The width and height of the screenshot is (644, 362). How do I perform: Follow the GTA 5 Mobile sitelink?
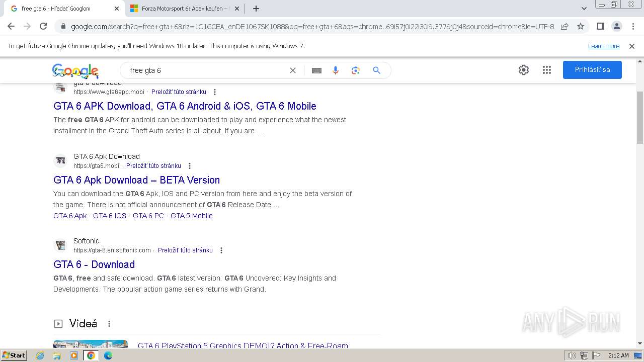pyautogui.click(x=192, y=216)
